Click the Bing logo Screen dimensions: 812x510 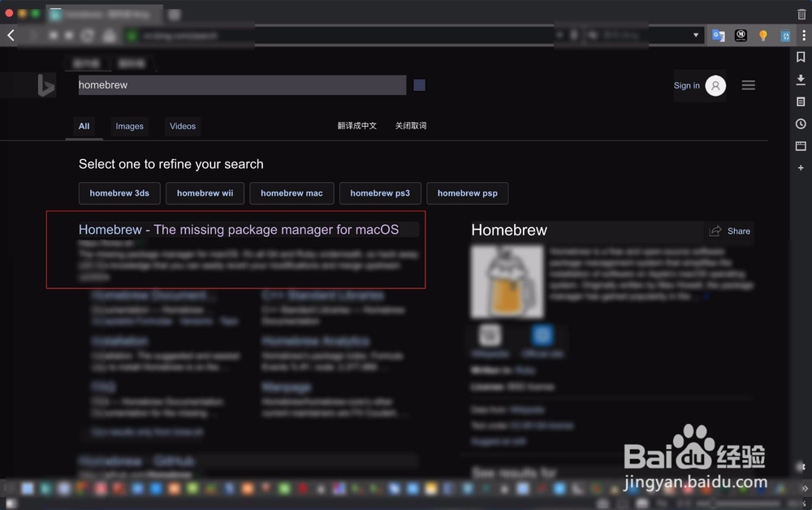point(45,85)
